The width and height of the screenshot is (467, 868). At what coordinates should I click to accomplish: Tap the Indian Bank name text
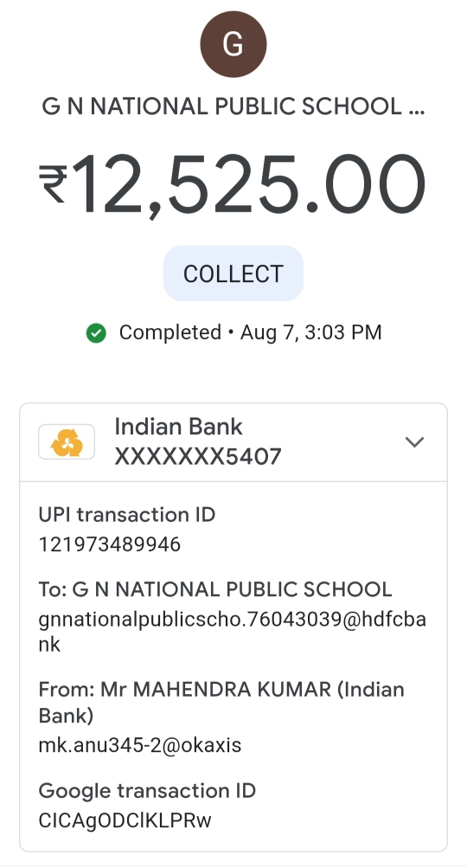point(178,427)
